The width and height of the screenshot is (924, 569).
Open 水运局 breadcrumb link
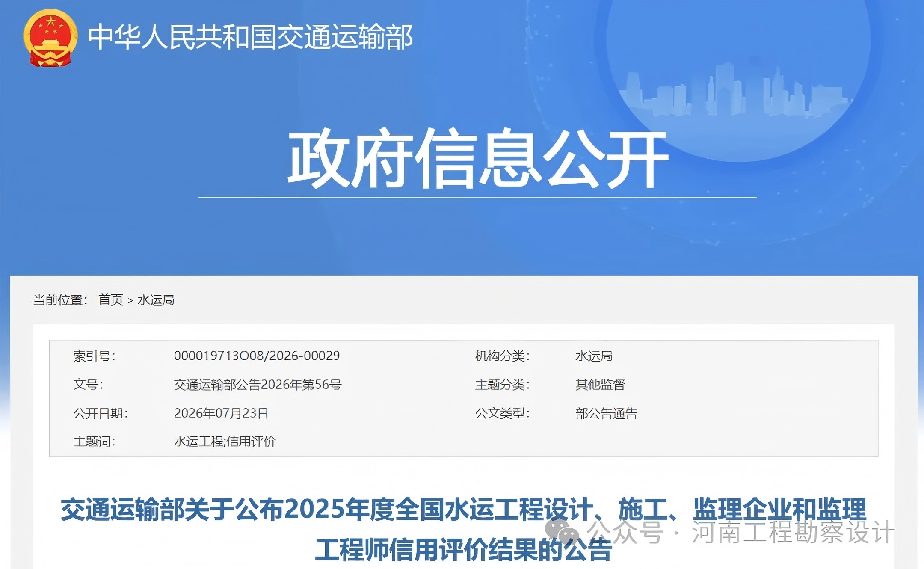[x=156, y=300]
